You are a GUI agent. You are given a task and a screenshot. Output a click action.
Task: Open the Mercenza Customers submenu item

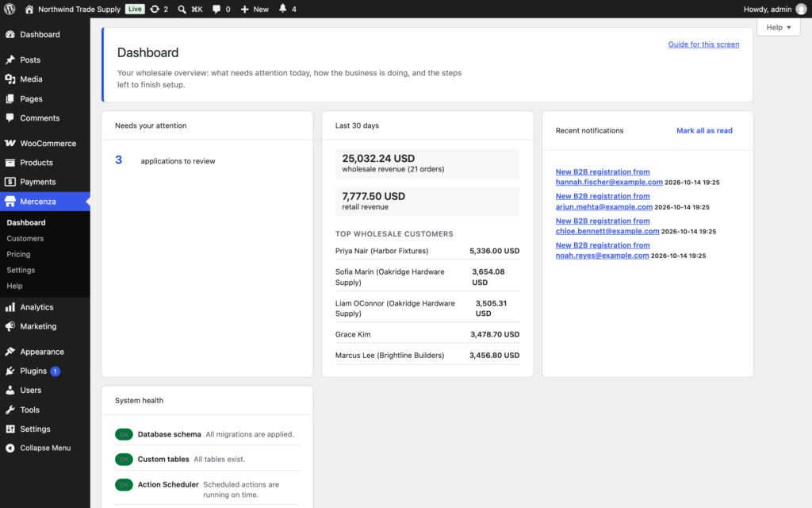25,238
